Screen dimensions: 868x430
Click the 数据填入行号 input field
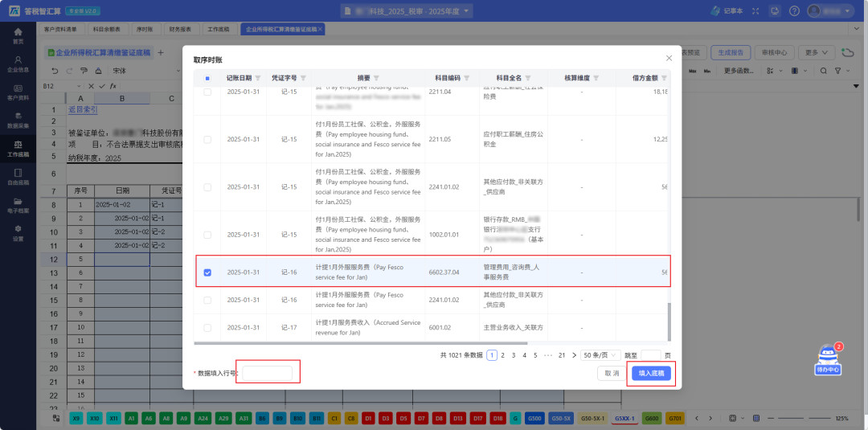[268, 373]
